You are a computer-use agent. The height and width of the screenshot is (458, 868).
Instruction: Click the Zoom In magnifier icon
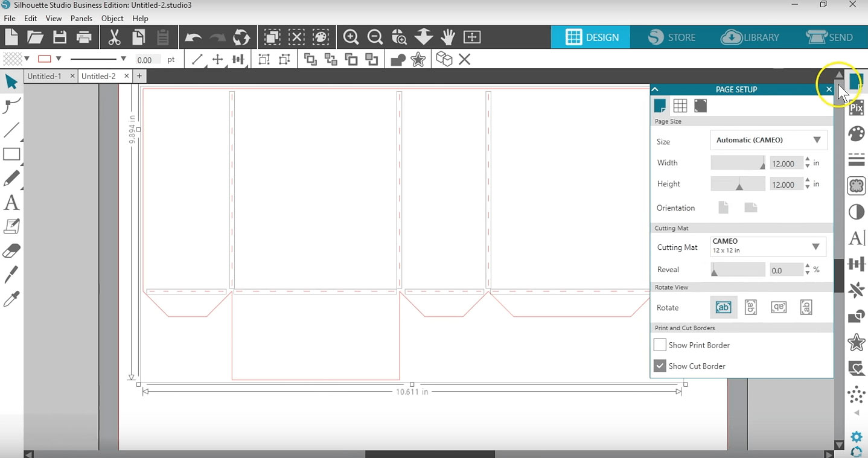[x=351, y=37]
